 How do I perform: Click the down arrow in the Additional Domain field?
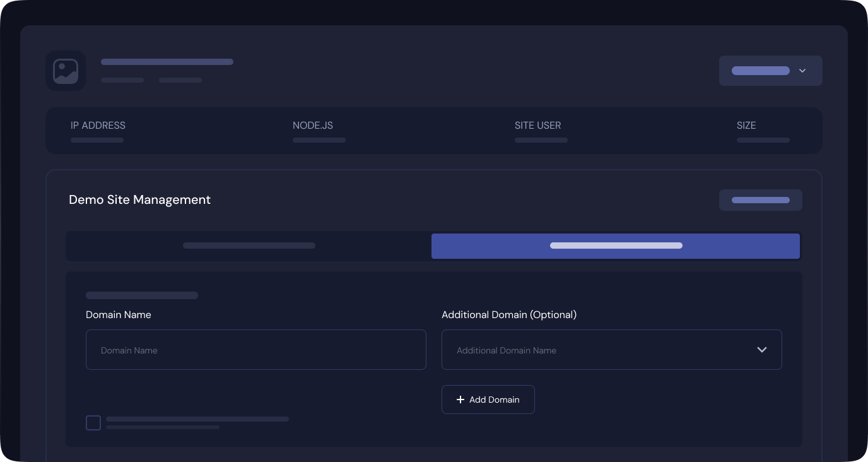761,350
